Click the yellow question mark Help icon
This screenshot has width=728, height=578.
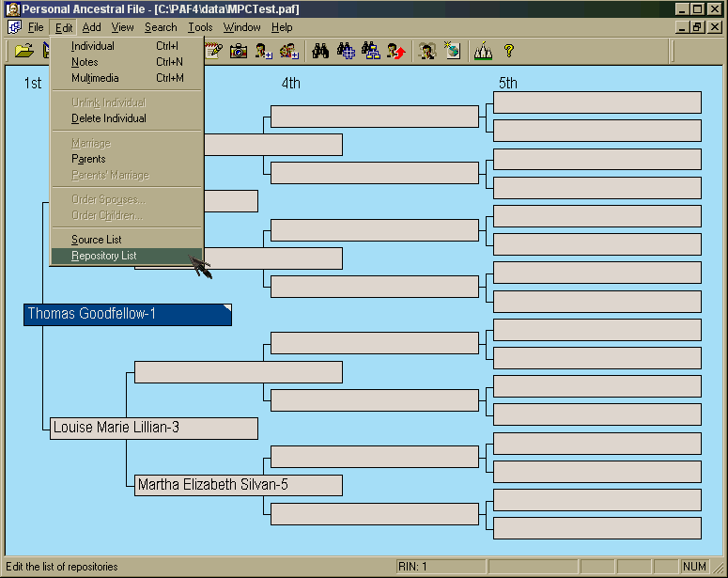point(509,51)
